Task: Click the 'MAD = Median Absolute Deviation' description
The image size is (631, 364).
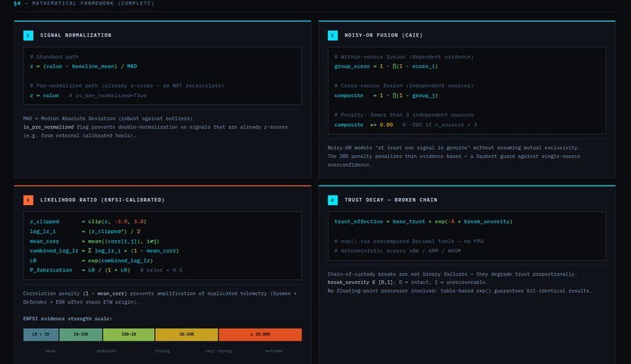Action: [x=109, y=119]
